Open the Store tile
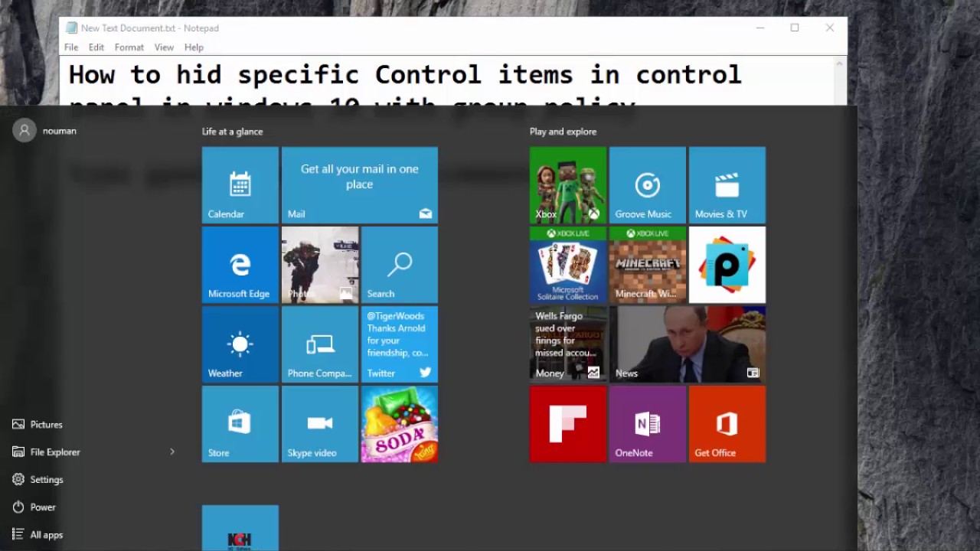 point(240,424)
